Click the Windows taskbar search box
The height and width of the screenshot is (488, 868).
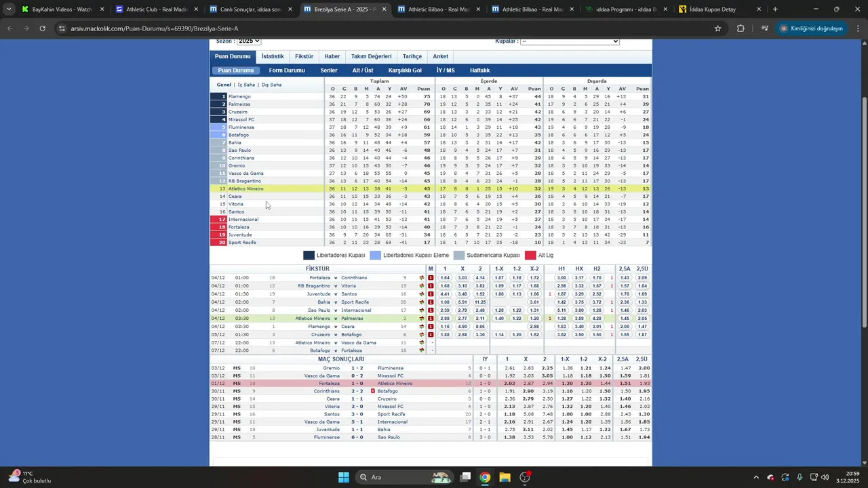pos(404,477)
